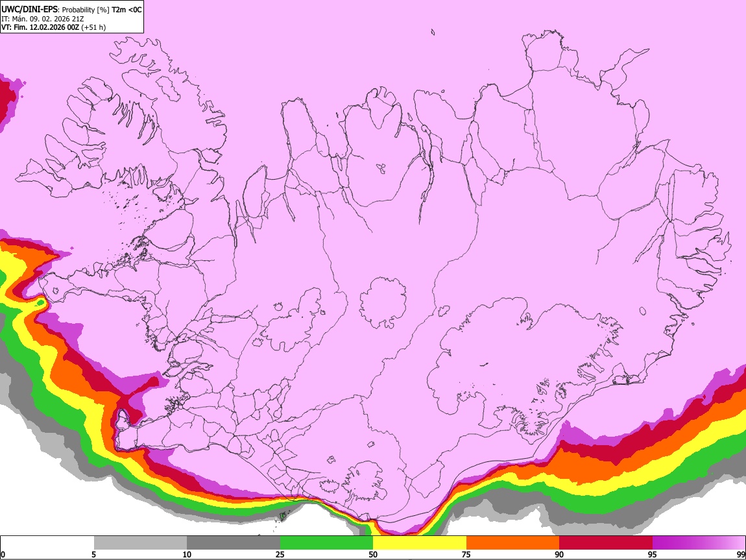Click the legend value label '0'
Image resolution: width=746 pixels, height=560 pixels.
pos(3,554)
